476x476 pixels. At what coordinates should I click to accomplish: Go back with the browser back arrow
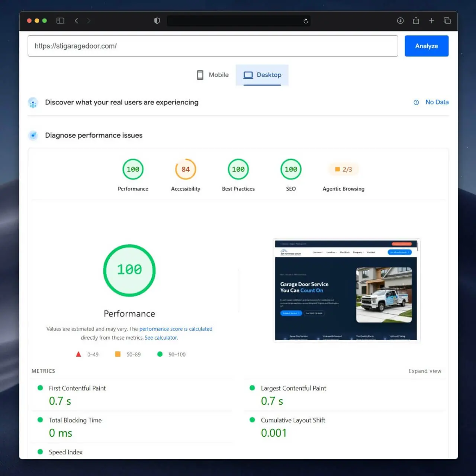[x=77, y=21]
